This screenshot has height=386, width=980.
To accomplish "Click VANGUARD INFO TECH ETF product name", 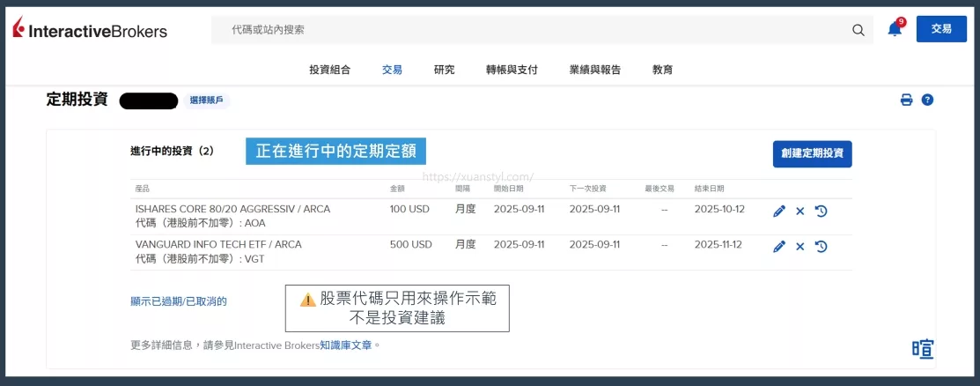I will [x=218, y=244].
